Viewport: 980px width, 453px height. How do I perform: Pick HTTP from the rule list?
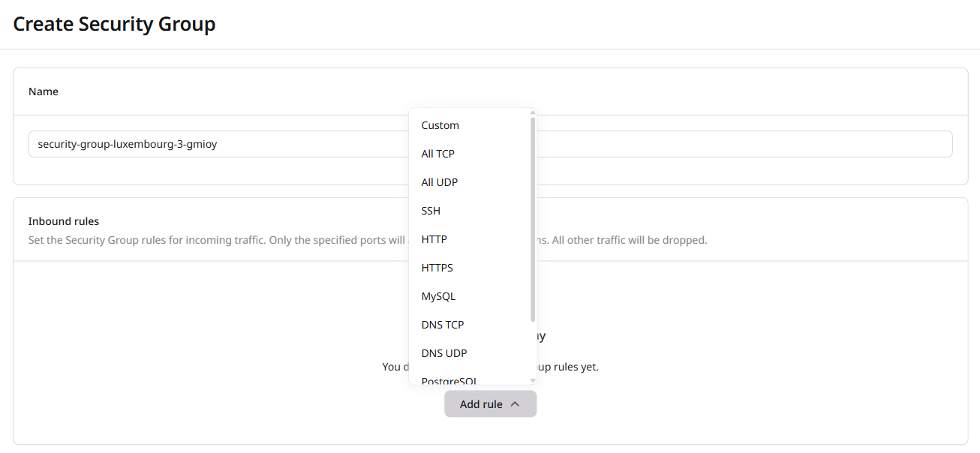coord(470,239)
